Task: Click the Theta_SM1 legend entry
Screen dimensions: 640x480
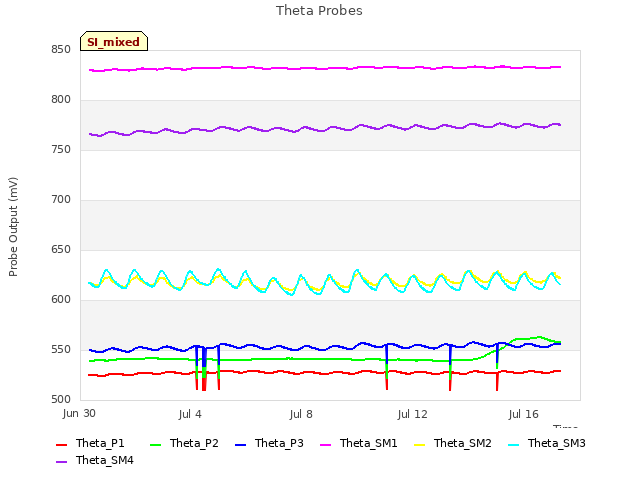Action: click(359, 443)
